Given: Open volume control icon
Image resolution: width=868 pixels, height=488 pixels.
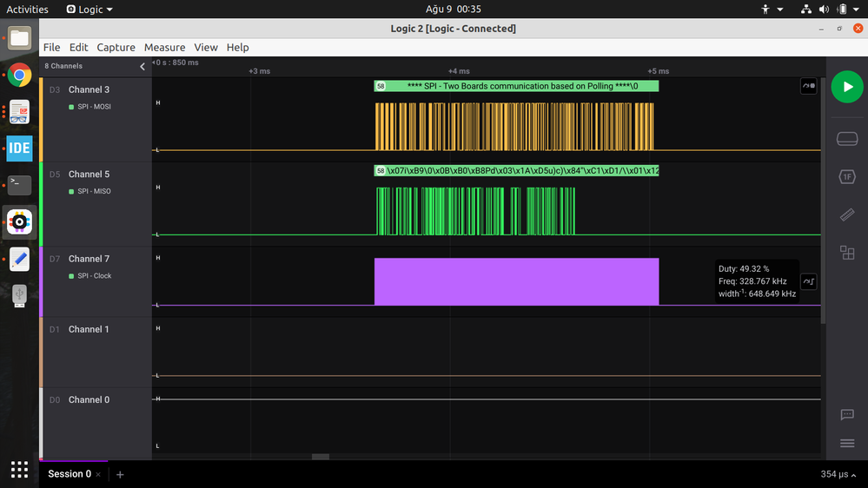Looking at the screenshot, I should click(824, 10).
